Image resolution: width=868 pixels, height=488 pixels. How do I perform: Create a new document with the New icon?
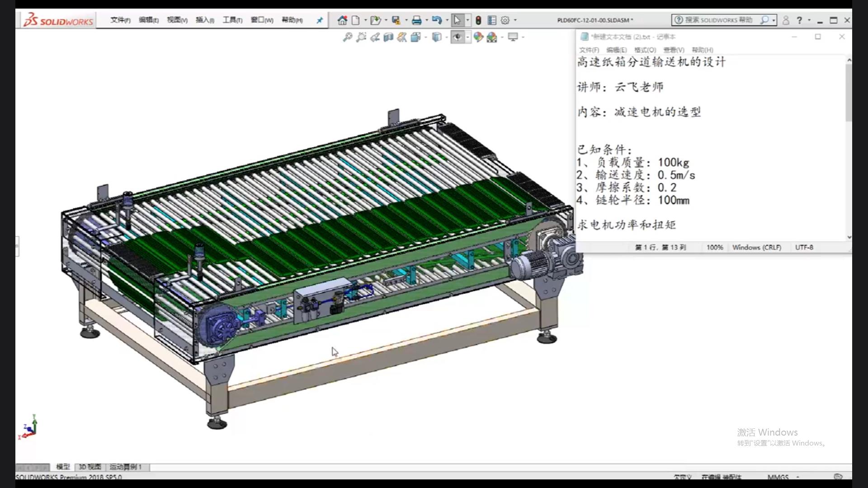point(356,20)
